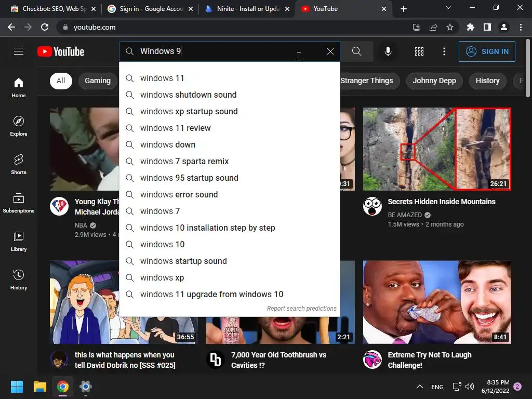Open the YouTube hamburger guide menu

pos(19,51)
